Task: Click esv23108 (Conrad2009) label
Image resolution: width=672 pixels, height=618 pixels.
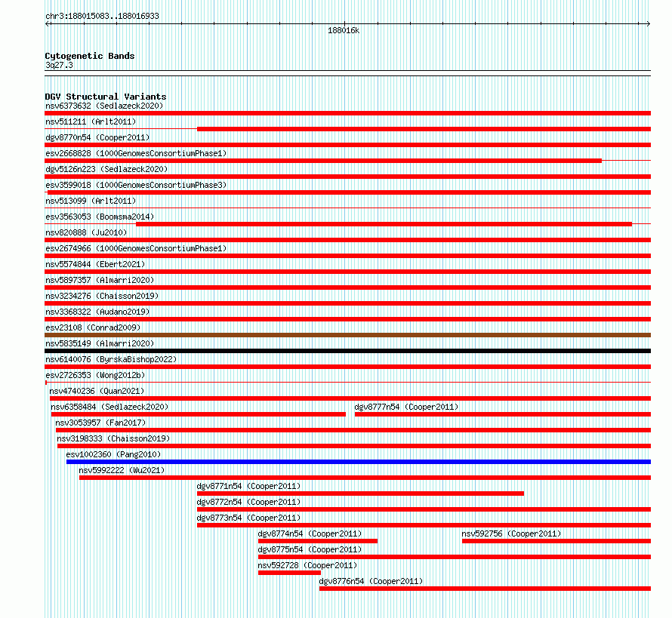Action: pyautogui.click(x=93, y=327)
